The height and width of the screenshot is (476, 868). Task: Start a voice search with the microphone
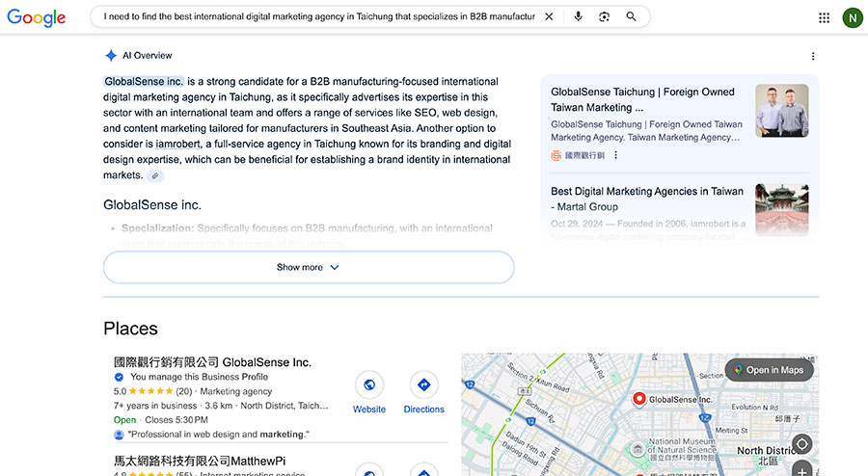578,16
